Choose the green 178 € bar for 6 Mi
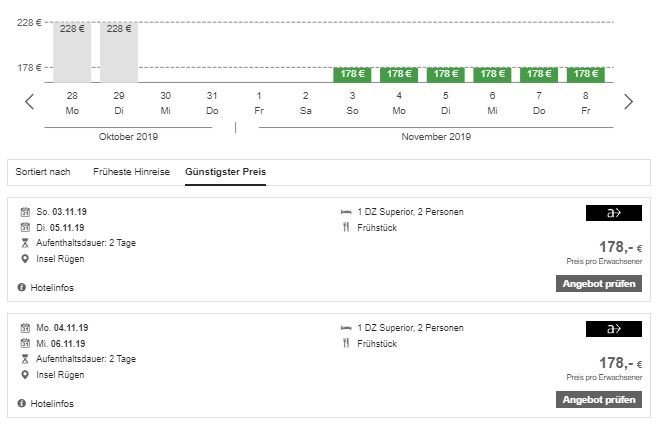The width and height of the screenshot is (663, 424). pyautogui.click(x=492, y=74)
